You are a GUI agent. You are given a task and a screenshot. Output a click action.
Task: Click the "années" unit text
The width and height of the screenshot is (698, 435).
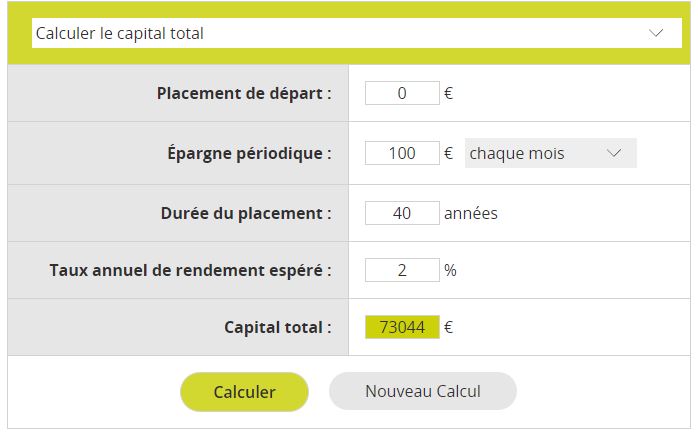pos(471,213)
